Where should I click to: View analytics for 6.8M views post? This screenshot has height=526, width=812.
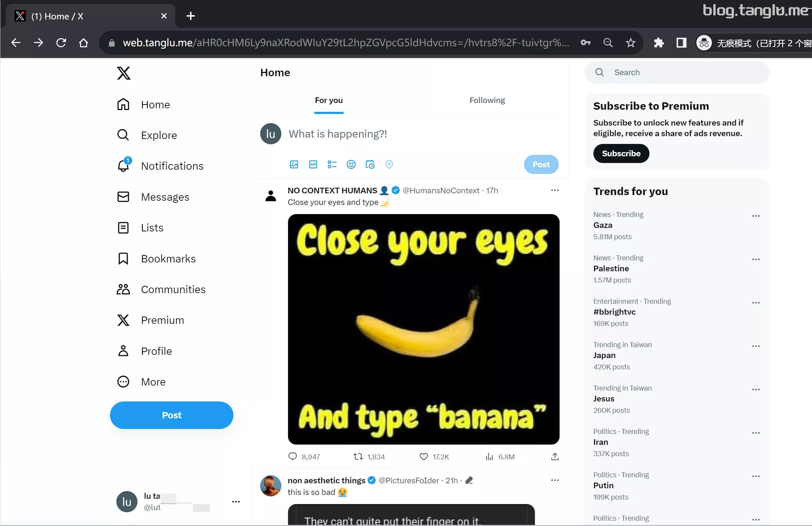500,457
